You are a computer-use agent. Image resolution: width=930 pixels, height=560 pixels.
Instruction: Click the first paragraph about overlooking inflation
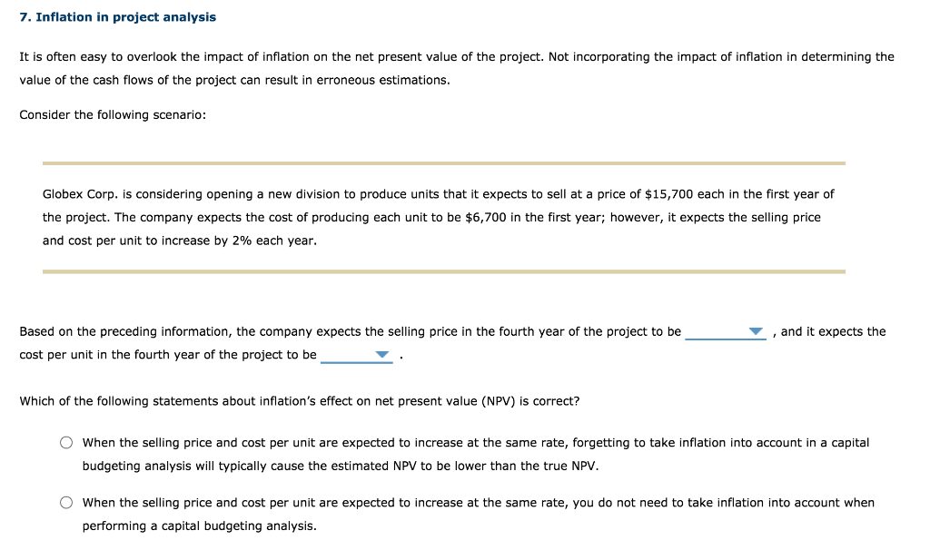coord(457,68)
